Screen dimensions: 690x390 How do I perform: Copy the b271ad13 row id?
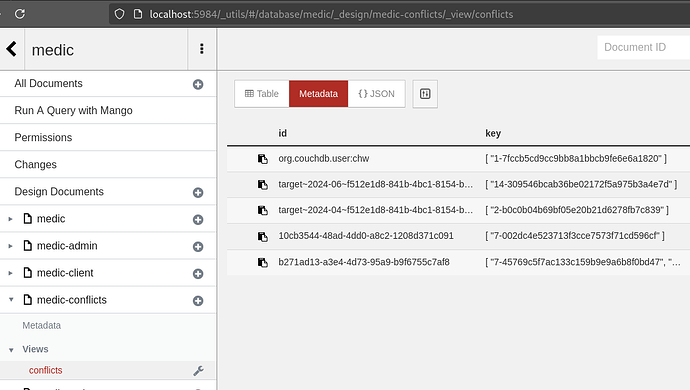263,263
